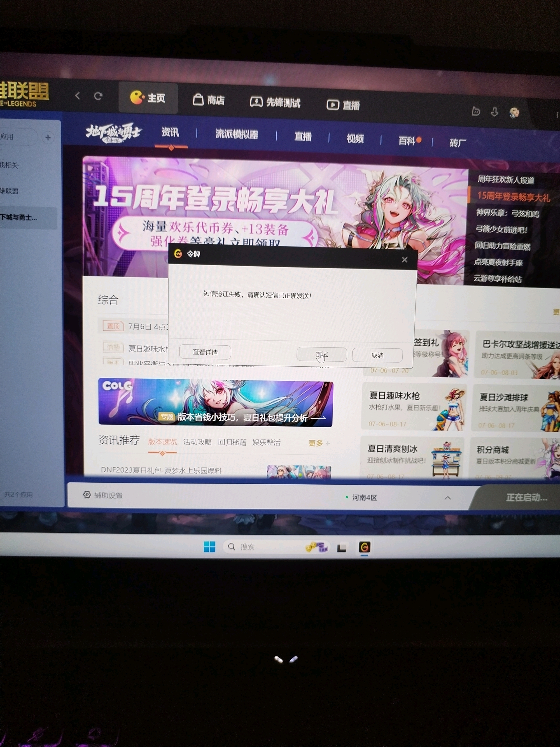Open 辅助设置 settings

click(x=103, y=495)
